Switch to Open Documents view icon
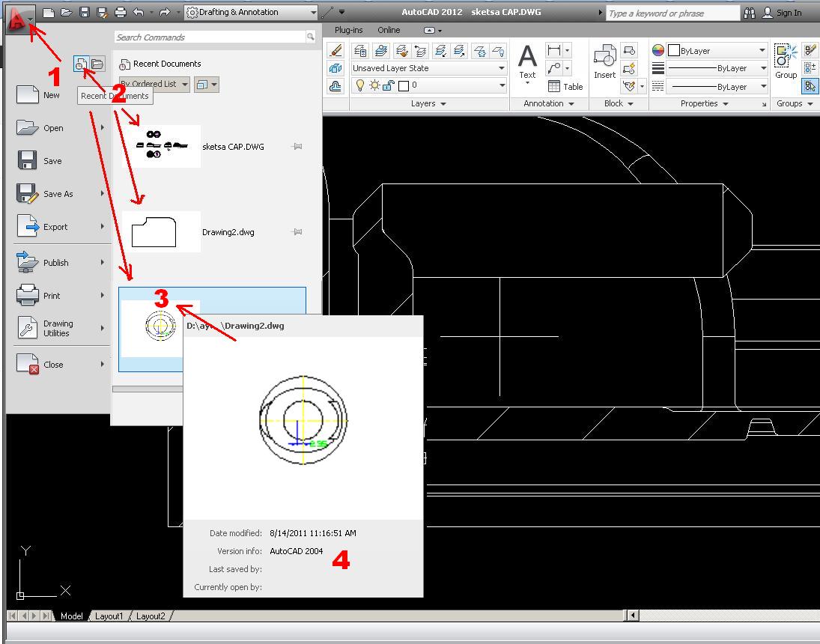820x644 pixels. coord(97,64)
